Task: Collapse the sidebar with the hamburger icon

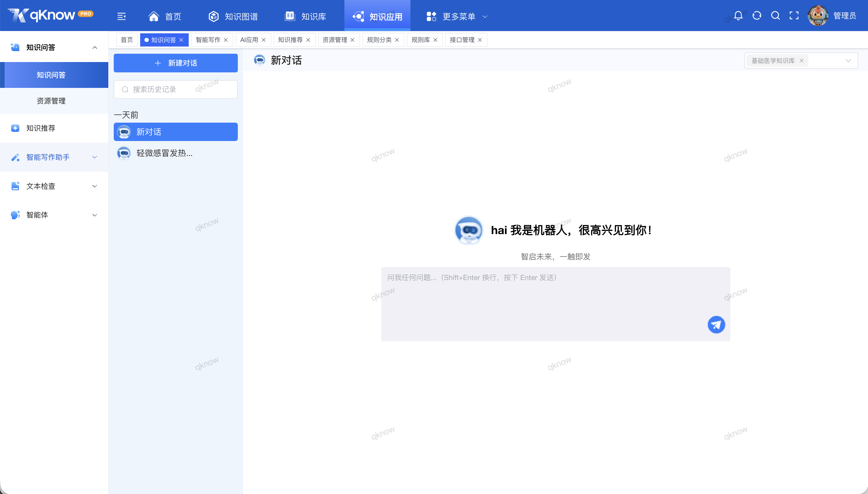Action: 121,16
